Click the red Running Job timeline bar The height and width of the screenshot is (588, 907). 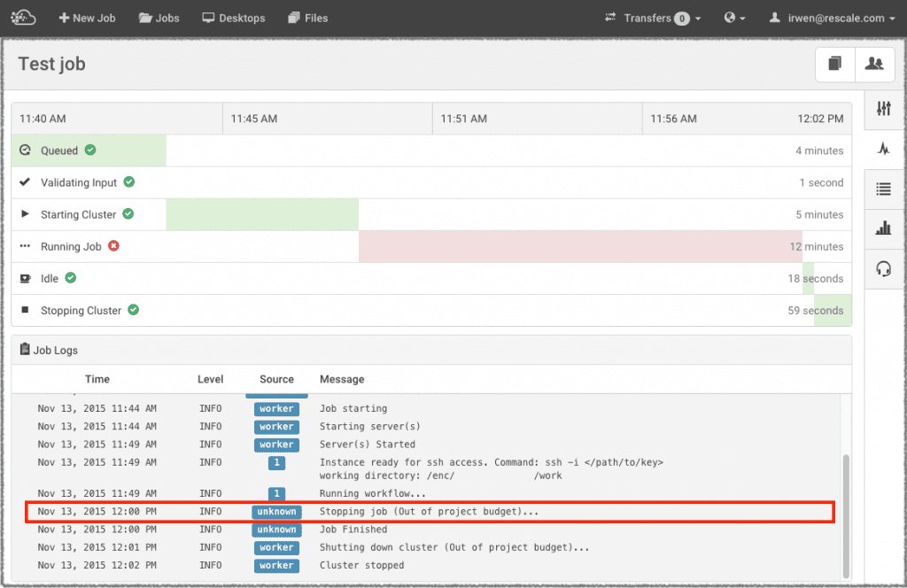pyautogui.click(x=579, y=246)
